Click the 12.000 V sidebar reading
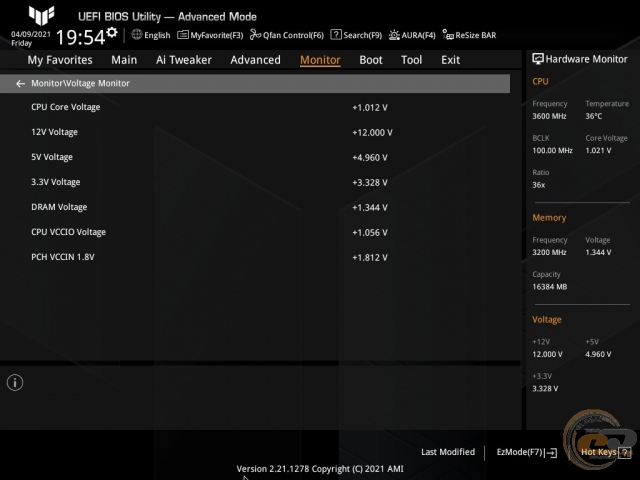 coord(547,354)
